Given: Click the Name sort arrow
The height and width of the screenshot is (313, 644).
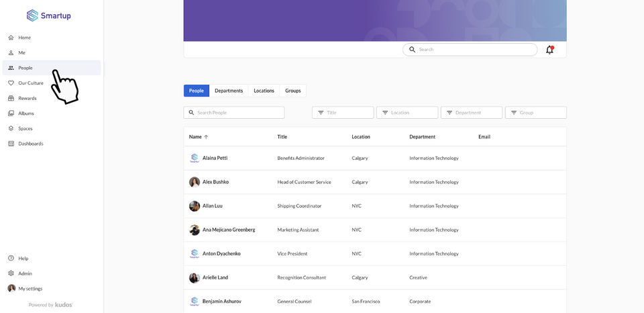Looking at the screenshot, I should (206, 137).
